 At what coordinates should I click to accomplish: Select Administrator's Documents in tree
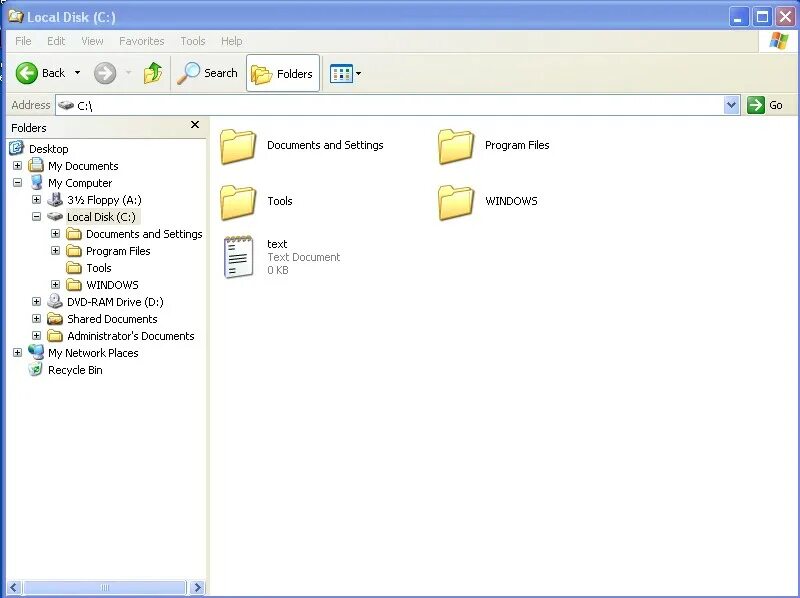(x=131, y=336)
